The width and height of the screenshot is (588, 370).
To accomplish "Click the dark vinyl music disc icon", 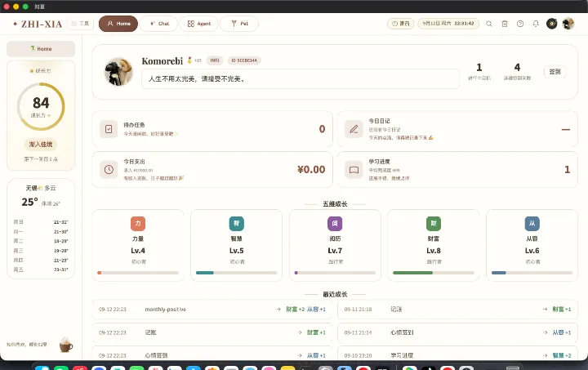I will click(x=551, y=24).
